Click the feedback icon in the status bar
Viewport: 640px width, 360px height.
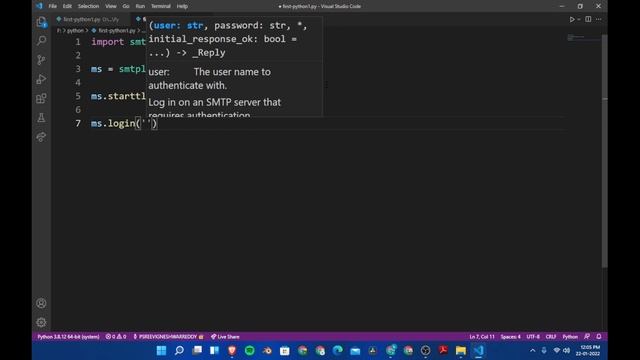pyautogui.click(x=587, y=337)
